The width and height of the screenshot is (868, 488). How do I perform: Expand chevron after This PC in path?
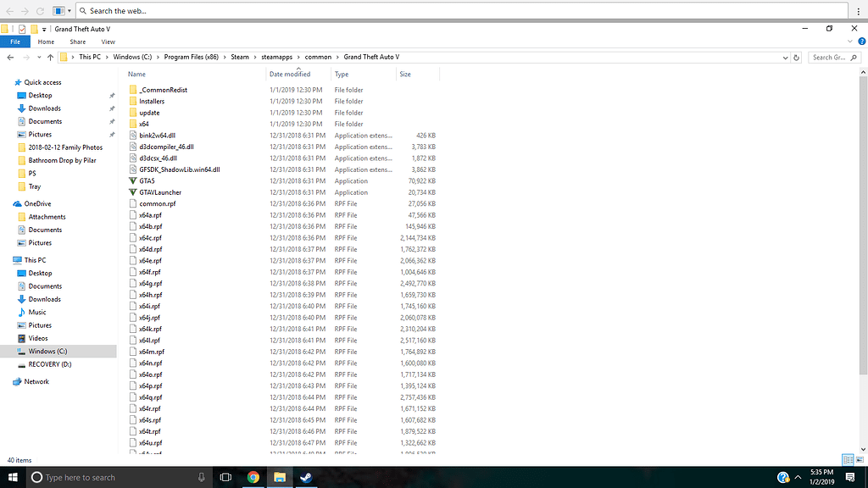click(107, 57)
